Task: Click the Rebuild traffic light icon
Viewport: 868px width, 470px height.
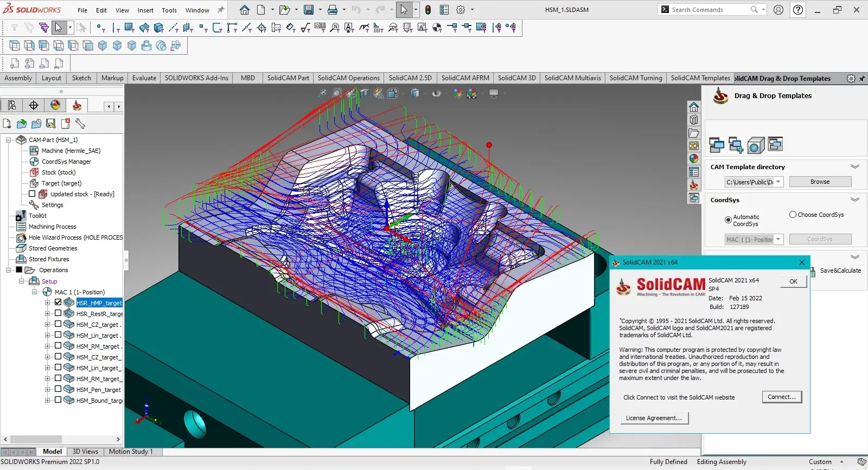Action: point(428,10)
